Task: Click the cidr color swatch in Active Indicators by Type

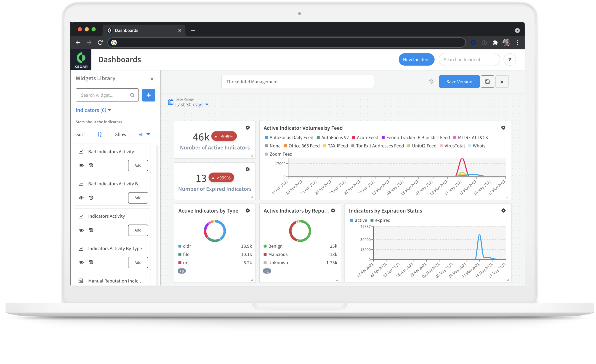Action: (179, 246)
